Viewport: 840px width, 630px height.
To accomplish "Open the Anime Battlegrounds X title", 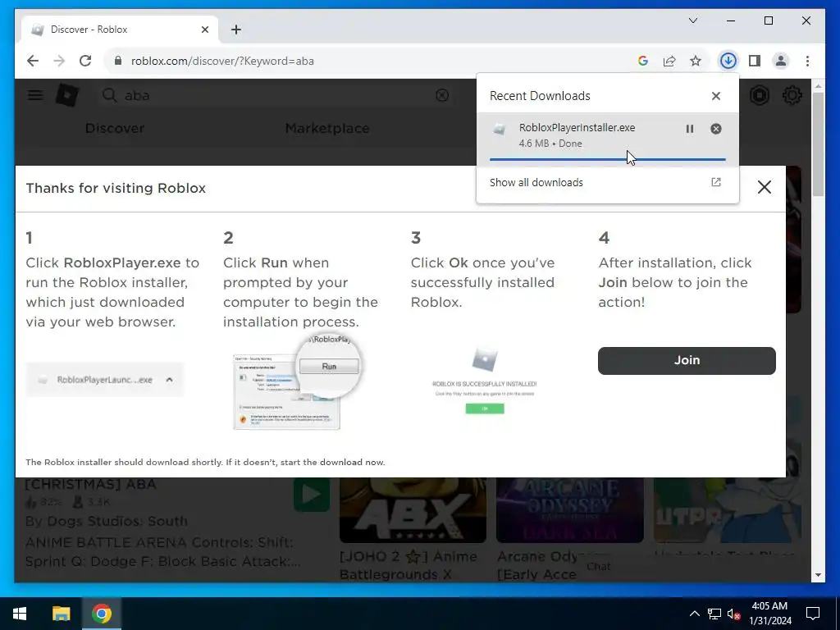I will 409,566.
